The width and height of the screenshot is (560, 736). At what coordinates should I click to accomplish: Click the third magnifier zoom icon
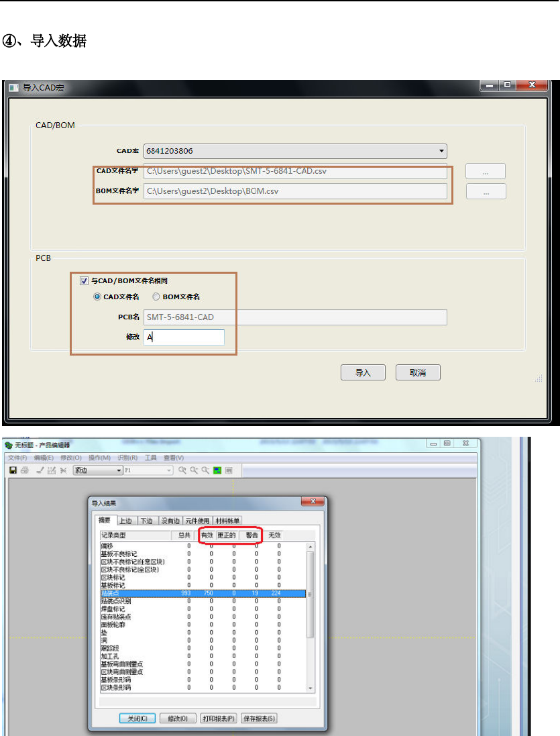205,470
